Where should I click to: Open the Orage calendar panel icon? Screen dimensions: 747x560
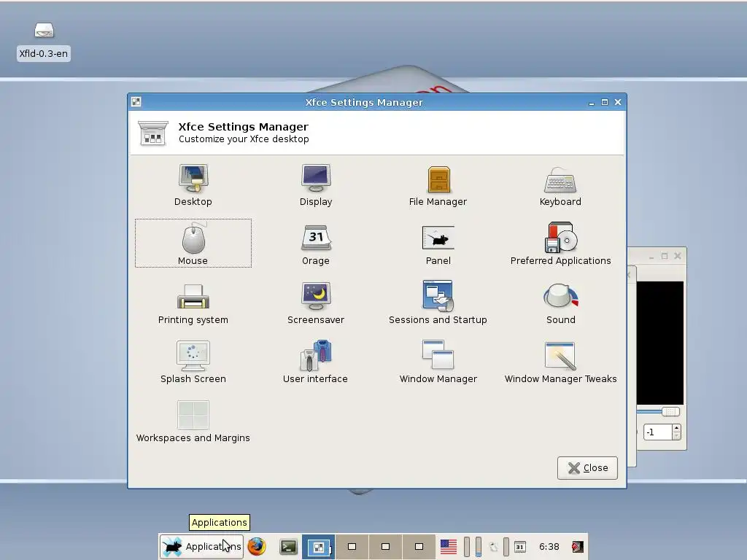point(519,547)
